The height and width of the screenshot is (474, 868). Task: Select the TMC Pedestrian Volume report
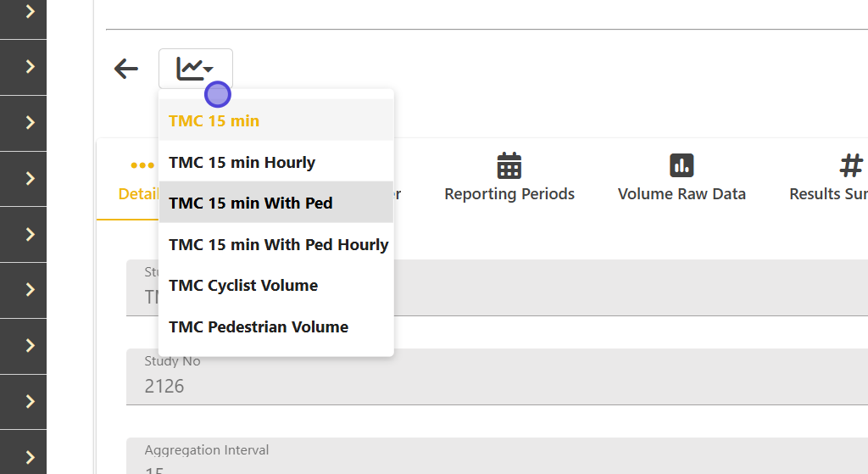coord(259,327)
